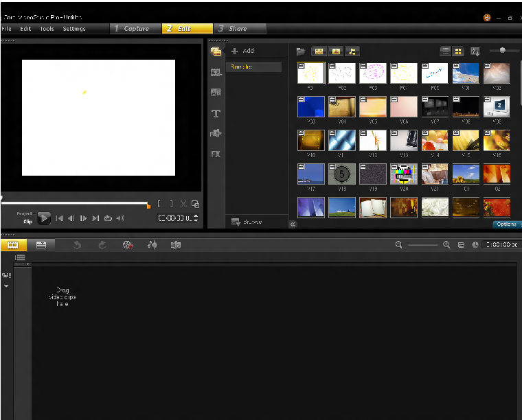Switch library to thumbnail view

click(x=458, y=51)
